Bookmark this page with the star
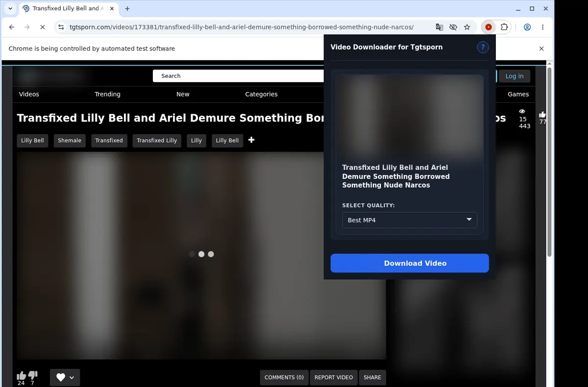The height and width of the screenshot is (387, 588). 467,27
